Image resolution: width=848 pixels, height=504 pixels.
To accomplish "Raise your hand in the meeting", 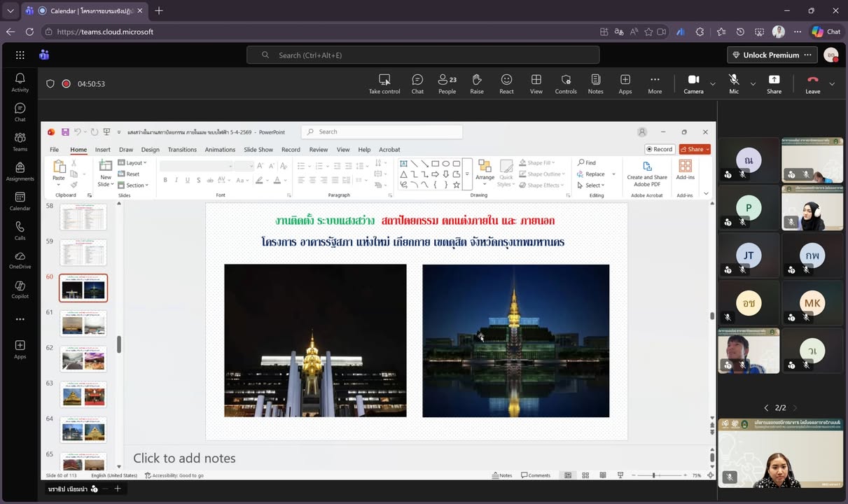I will 477,83.
